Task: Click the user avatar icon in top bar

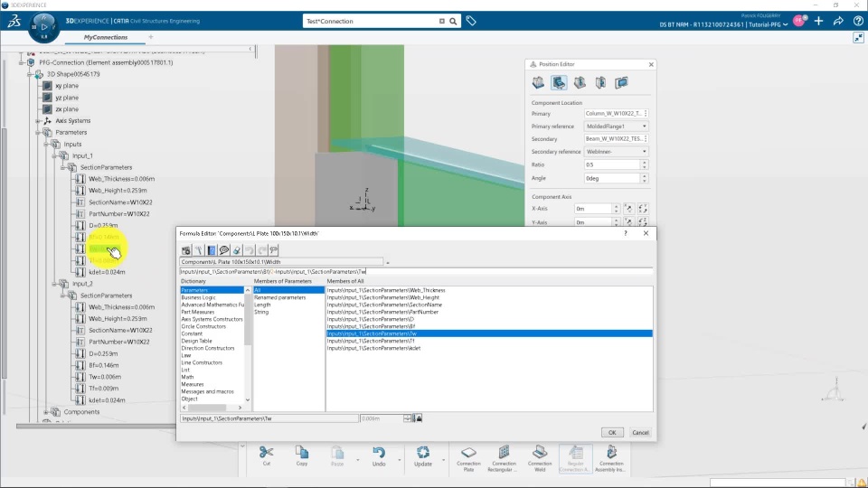Action: click(x=799, y=21)
